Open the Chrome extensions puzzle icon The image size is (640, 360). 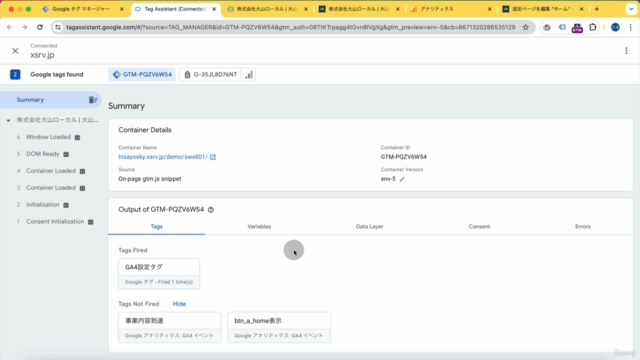(593, 27)
